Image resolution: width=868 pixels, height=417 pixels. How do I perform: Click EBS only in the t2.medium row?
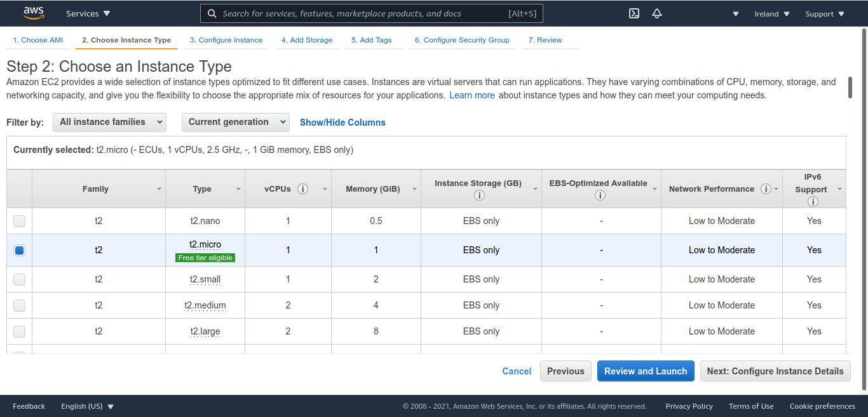(x=481, y=305)
